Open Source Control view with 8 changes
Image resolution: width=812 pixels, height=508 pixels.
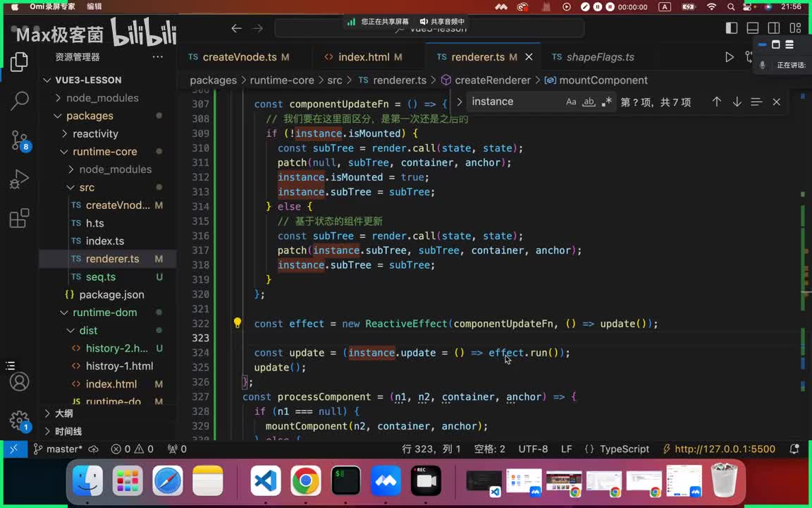click(x=20, y=140)
